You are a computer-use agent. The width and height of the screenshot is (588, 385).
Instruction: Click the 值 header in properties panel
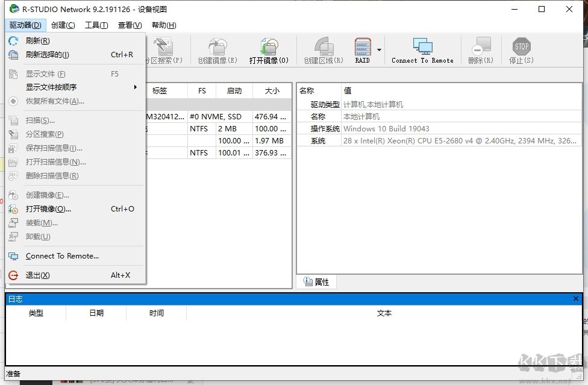(461, 91)
